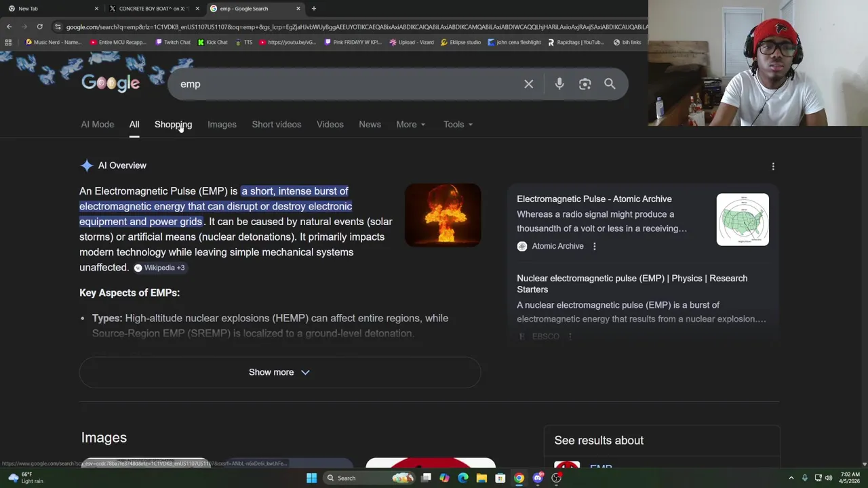The width and height of the screenshot is (868, 488).
Task: Open Nuclear electromagnetic pulse Research Starters link
Action: [x=632, y=283]
